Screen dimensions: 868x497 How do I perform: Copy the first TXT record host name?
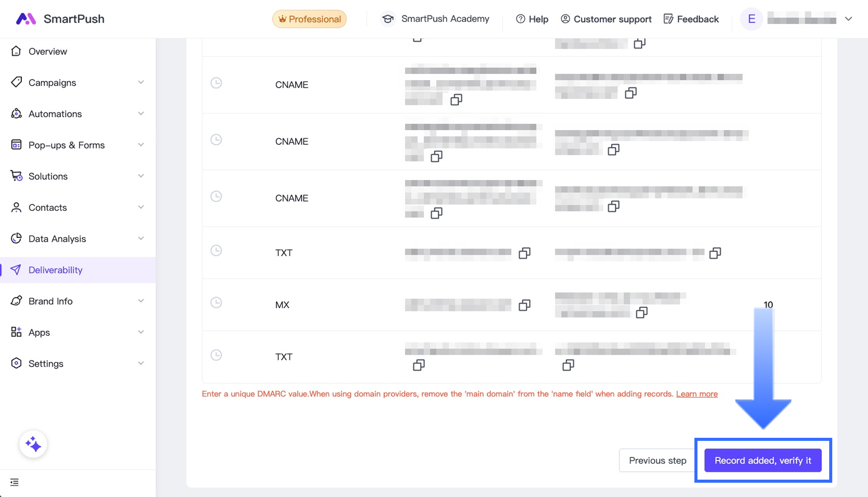click(524, 253)
